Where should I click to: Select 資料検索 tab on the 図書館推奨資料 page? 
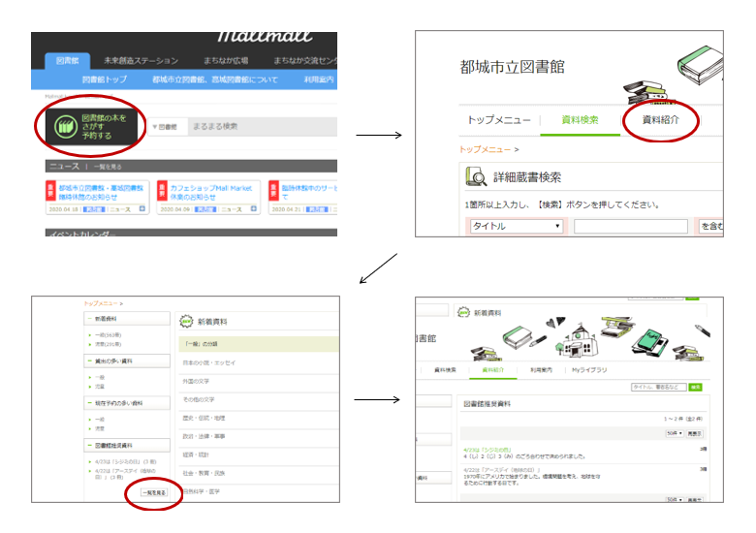(445, 370)
